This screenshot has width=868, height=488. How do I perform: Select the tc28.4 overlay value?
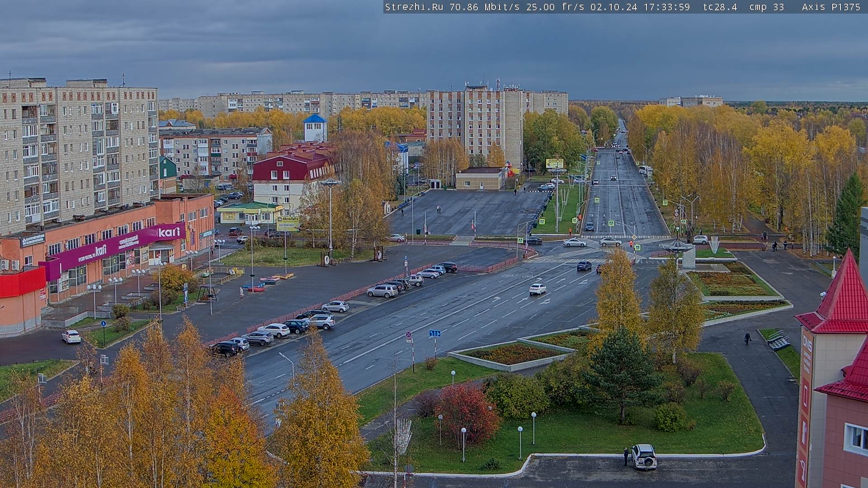coord(720,7)
